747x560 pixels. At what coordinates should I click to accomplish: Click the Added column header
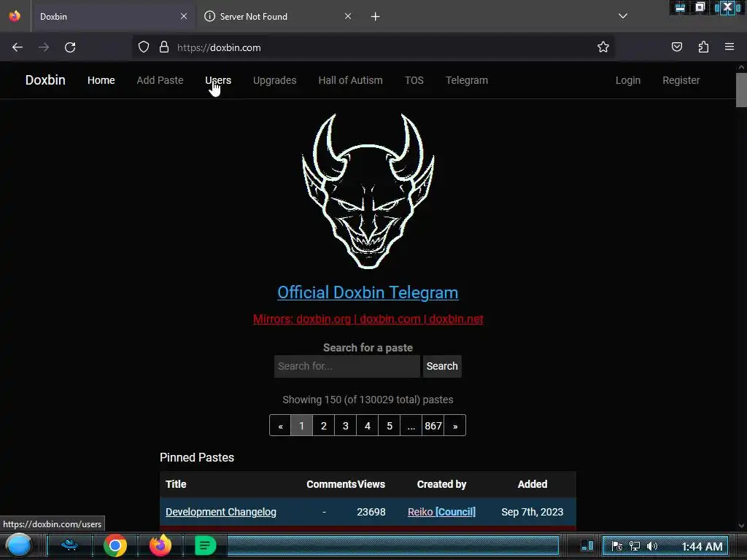tap(533, 484)
